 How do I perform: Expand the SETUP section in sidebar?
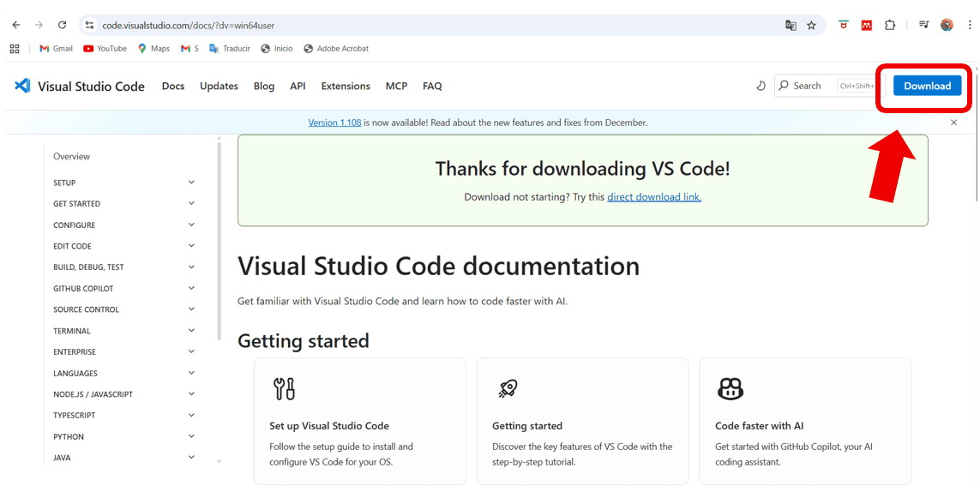click(191, 183)
